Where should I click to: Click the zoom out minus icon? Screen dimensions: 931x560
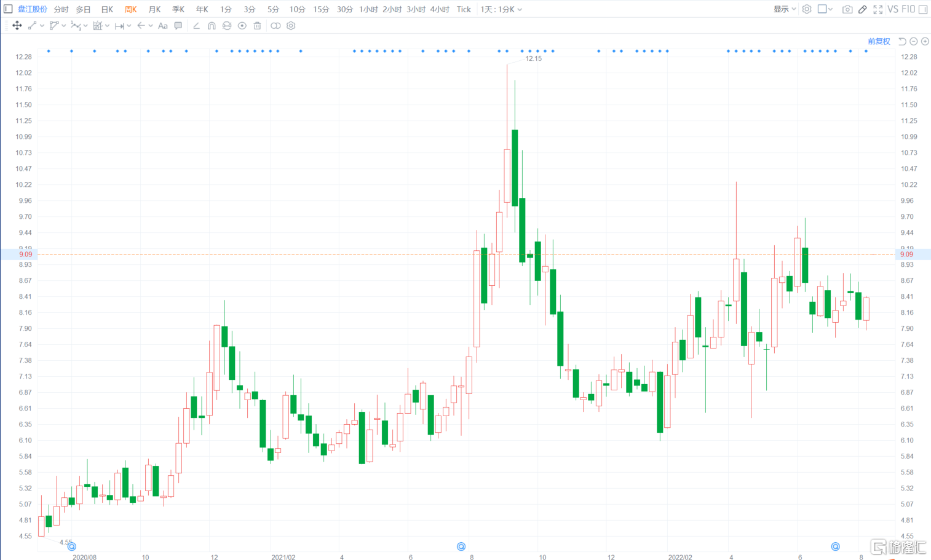pos(914,41)
